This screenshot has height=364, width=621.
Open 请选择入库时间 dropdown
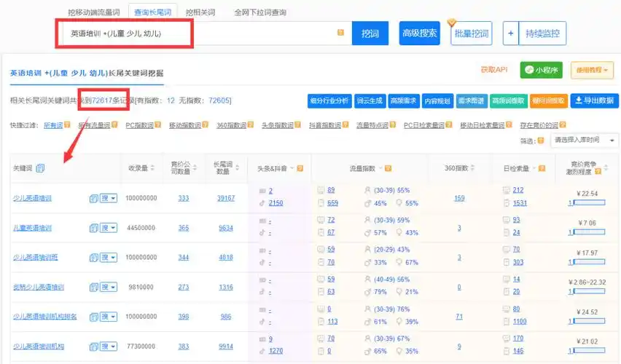click(x=584, y=140)
